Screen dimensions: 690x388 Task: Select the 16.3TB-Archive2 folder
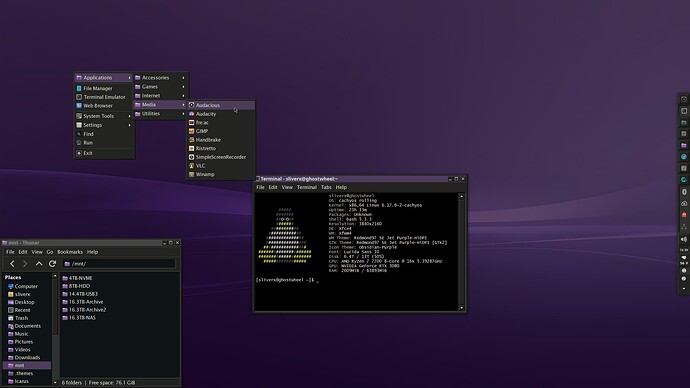[84, 310]
